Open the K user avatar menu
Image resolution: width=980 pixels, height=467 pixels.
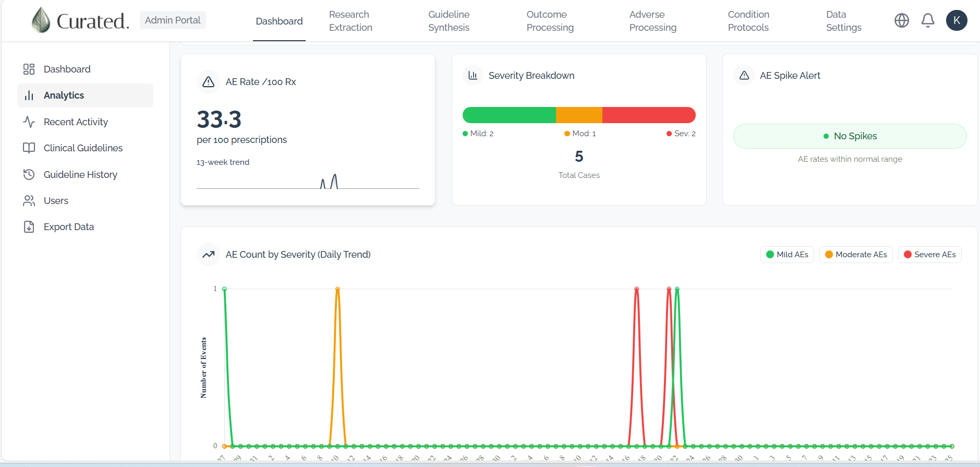coord(957,20)
